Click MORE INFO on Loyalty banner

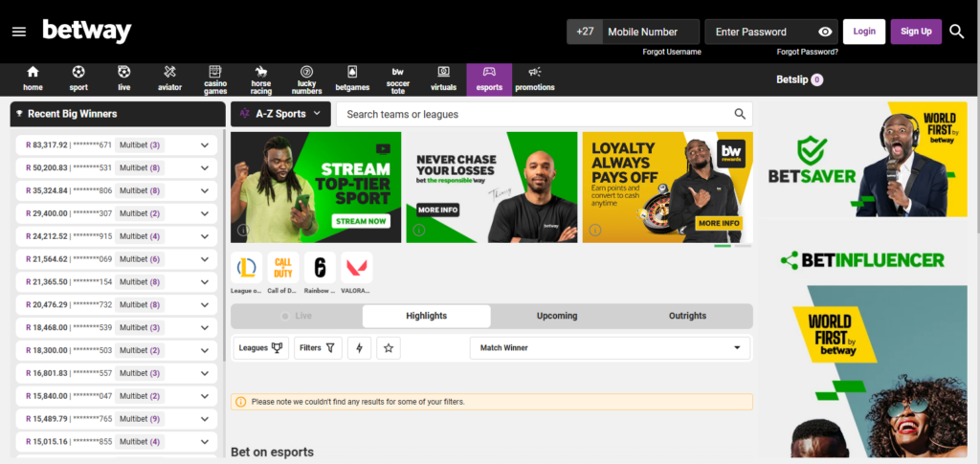click(x=719, y=223)
